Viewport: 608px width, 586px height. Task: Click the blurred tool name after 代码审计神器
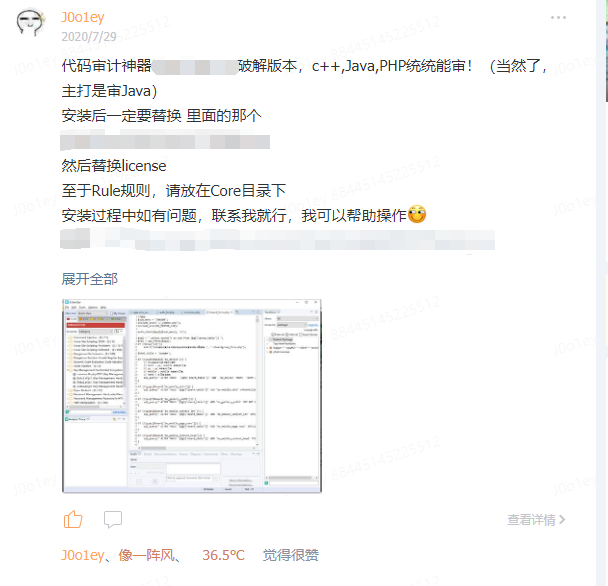pos(195,67)
